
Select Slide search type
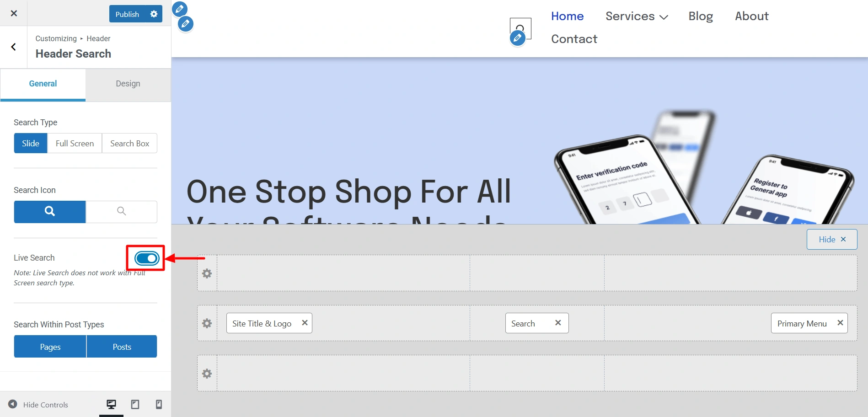(x=31, y=144)
